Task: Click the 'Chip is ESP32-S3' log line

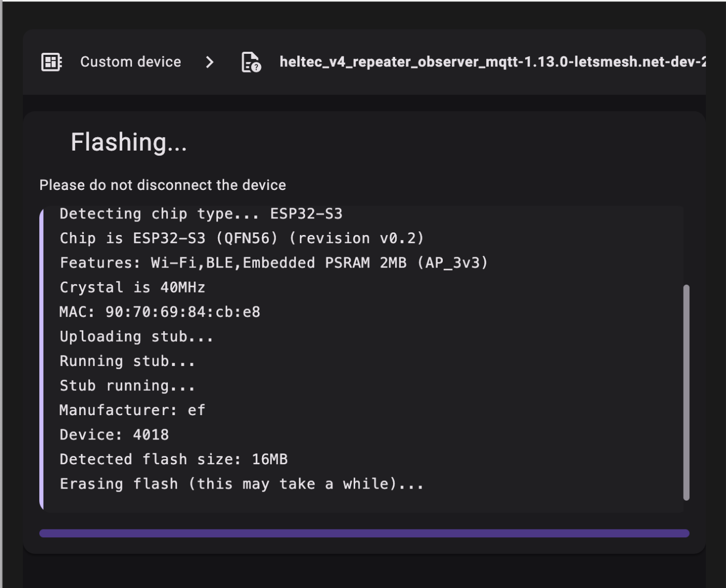Action: [242, 238]
